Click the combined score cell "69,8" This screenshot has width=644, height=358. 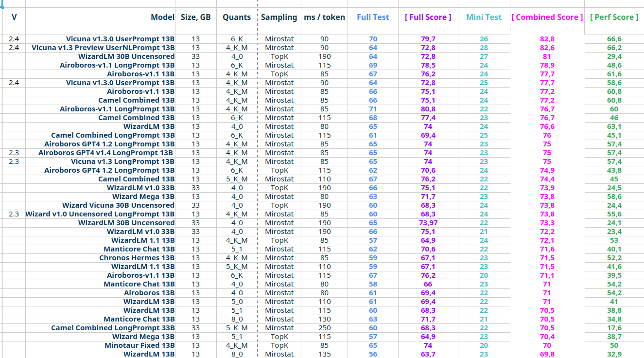[x=547, y=354]
